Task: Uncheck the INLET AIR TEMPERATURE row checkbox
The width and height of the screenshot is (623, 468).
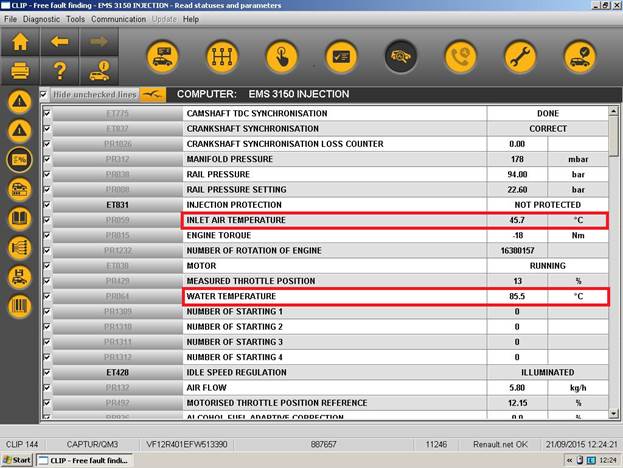Action: [46, 220]
